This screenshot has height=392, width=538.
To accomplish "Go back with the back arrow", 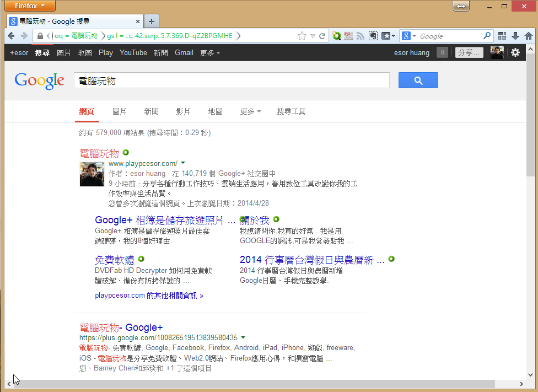I will (12, 36).
